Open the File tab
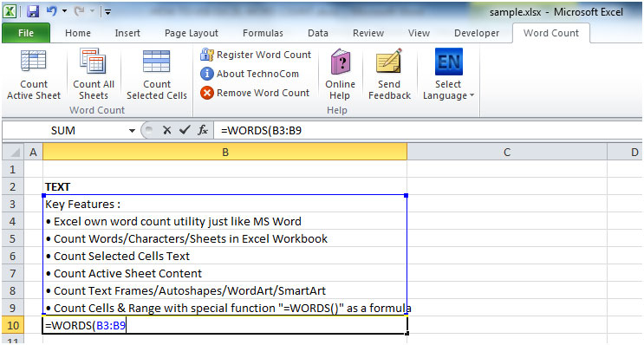The height and width of the screenshot is (345, 644). point(26,33)
